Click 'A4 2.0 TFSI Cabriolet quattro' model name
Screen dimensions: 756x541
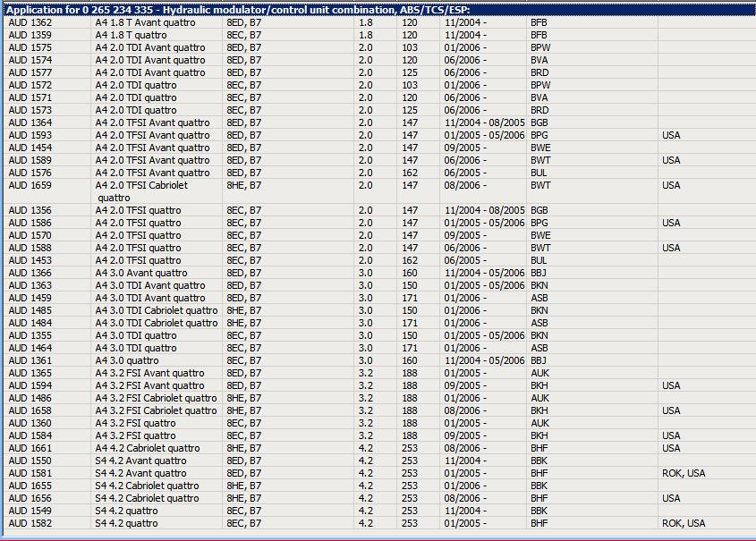coord(141,191)
